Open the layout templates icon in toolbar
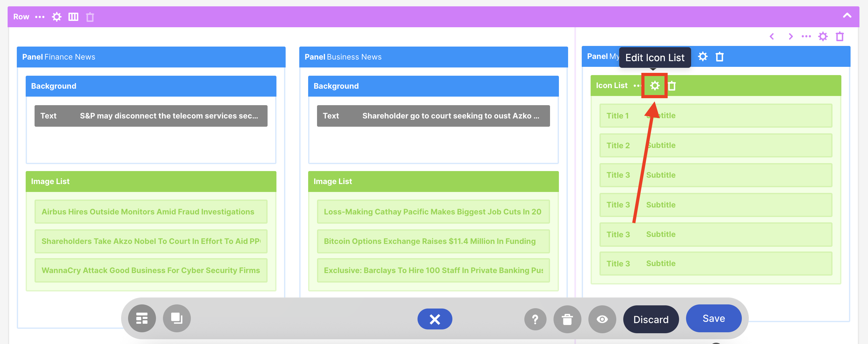 142,318
